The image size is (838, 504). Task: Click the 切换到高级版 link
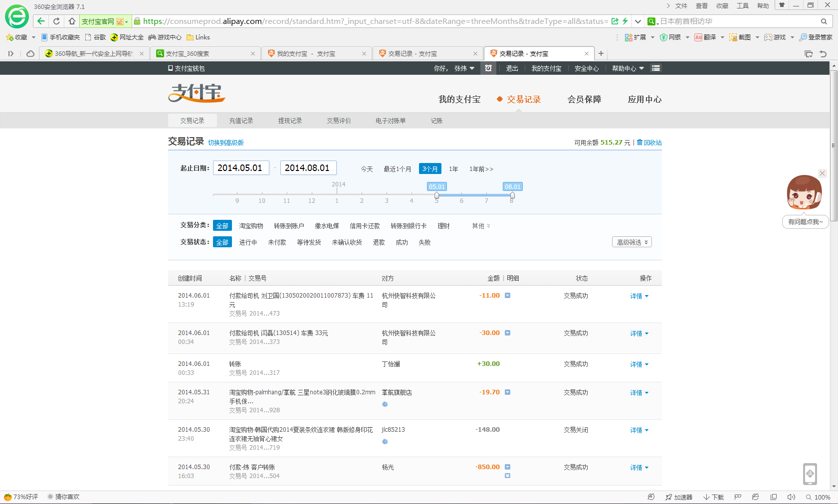point(226,143)
